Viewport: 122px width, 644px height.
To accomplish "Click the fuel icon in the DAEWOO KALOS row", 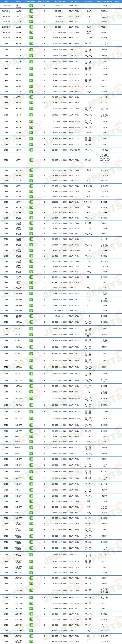I will (31, 6).
